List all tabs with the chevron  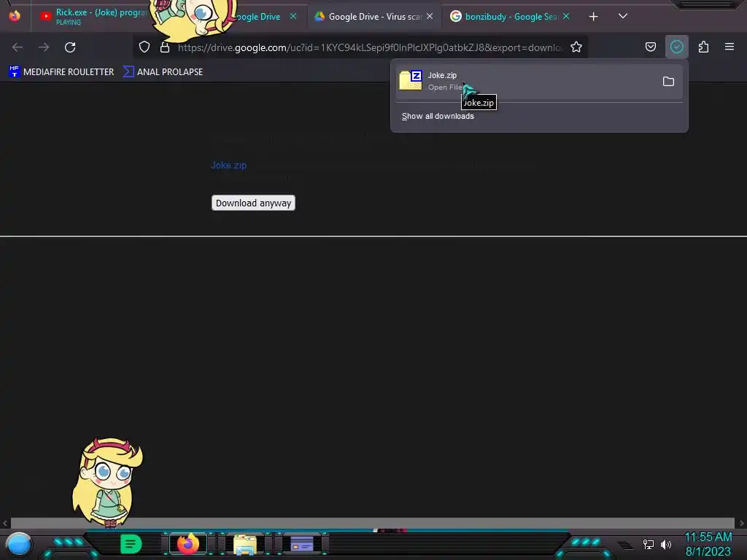coord(623,16)
